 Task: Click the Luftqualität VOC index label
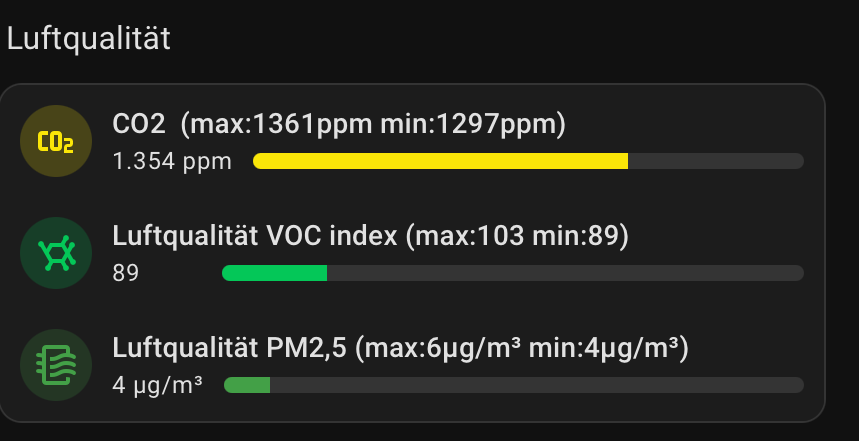click(255, 236)
